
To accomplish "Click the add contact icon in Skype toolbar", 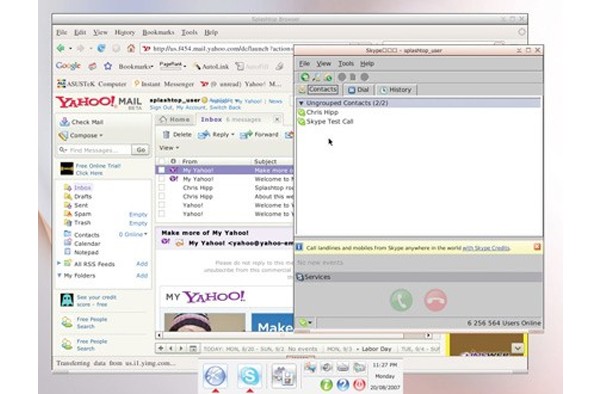I will (x=316, y=77).
